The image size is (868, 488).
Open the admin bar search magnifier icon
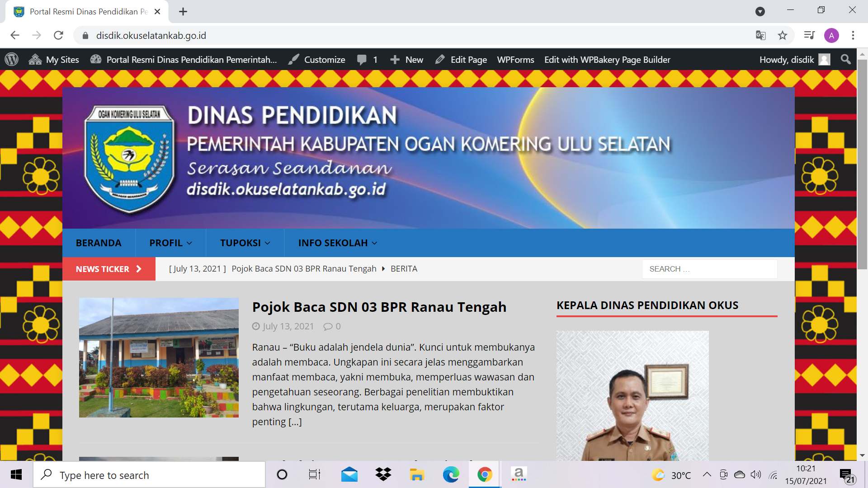[845, 60]
